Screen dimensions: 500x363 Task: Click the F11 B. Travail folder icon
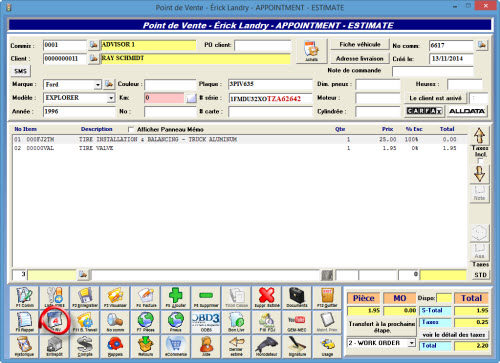click(x=85, y=322)
